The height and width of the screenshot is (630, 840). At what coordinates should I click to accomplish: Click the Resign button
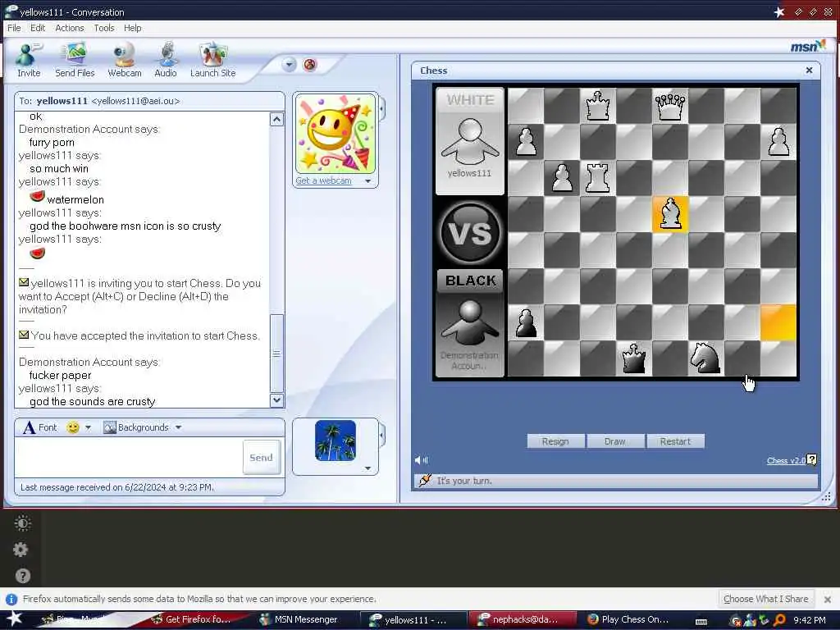555,441
